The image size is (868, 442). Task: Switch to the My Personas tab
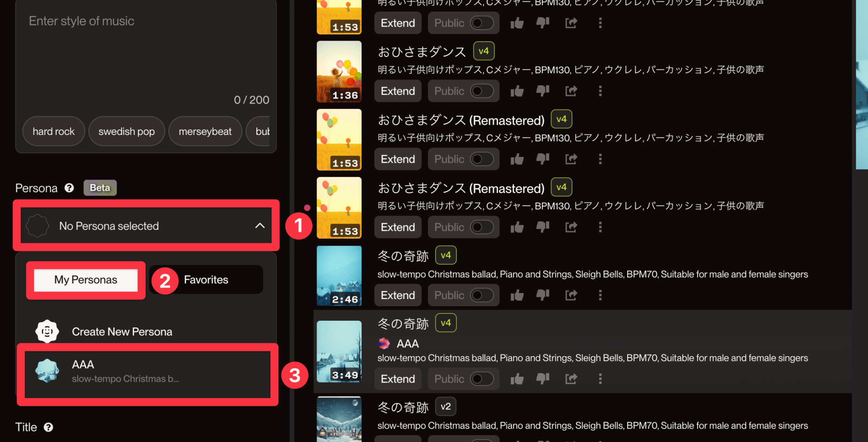[x=86, y=280]
